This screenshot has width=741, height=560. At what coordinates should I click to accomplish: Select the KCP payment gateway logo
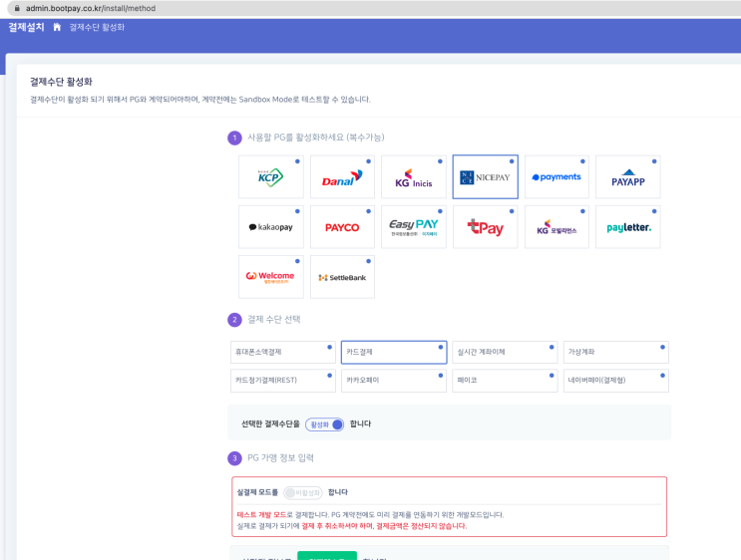[x=270, y=177]
